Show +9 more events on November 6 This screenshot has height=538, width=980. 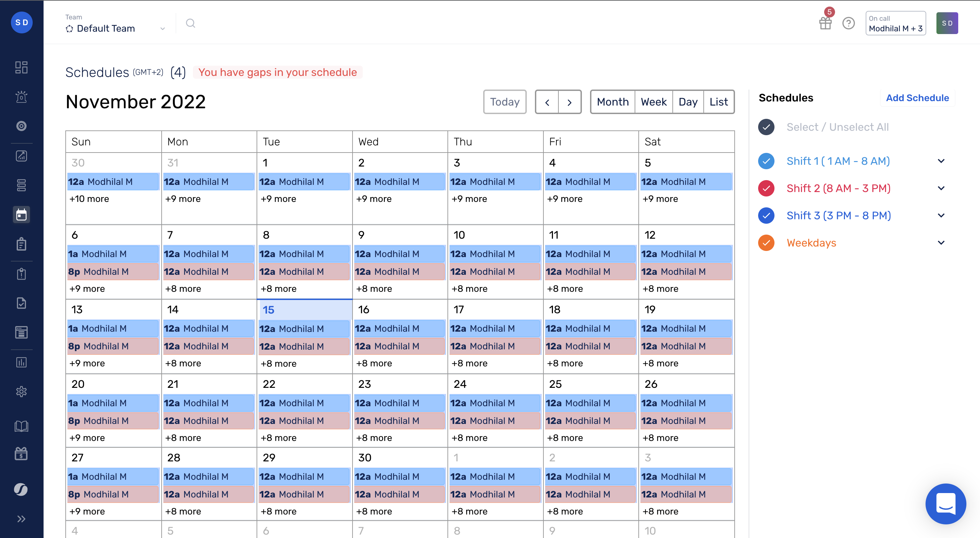pyautogui.click(x=87, y=289)
